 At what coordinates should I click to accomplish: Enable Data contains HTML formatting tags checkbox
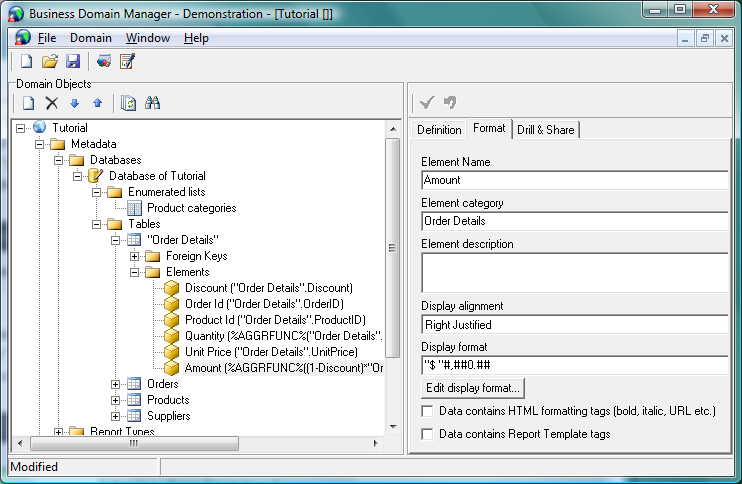[428, 411]
